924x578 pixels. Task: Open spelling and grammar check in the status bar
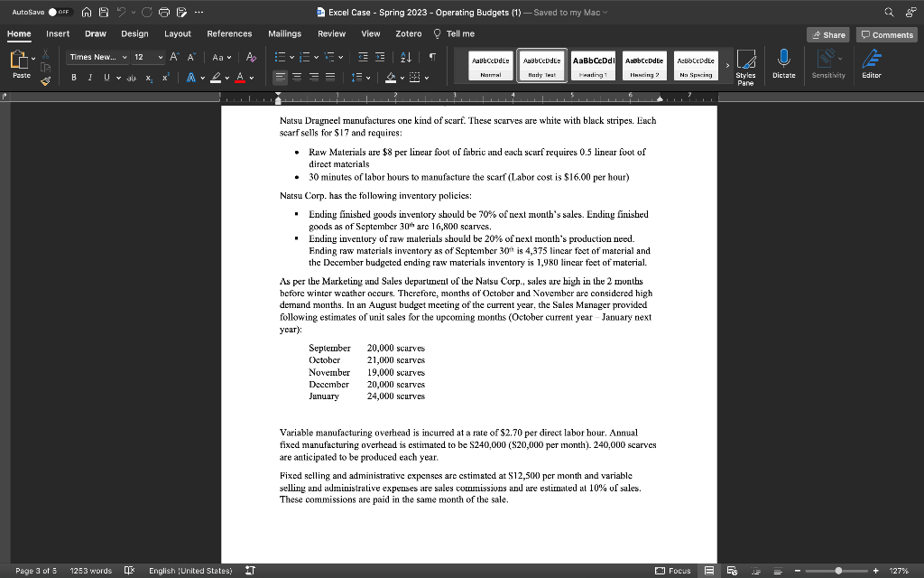(130, 571)
